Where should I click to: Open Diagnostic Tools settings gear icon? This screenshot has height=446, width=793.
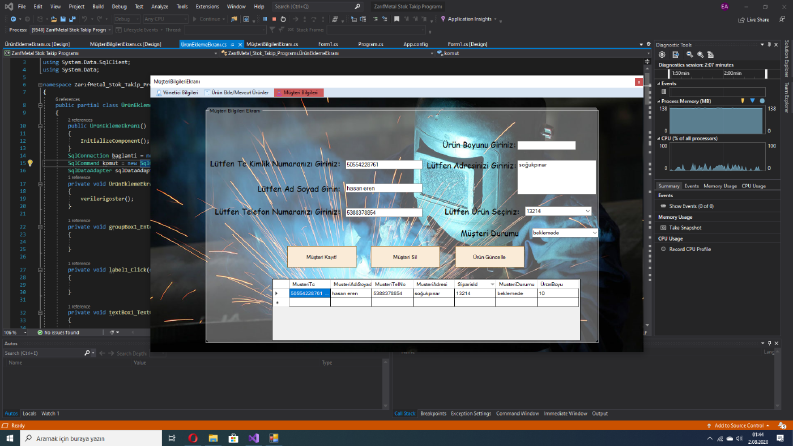point(662,55)
